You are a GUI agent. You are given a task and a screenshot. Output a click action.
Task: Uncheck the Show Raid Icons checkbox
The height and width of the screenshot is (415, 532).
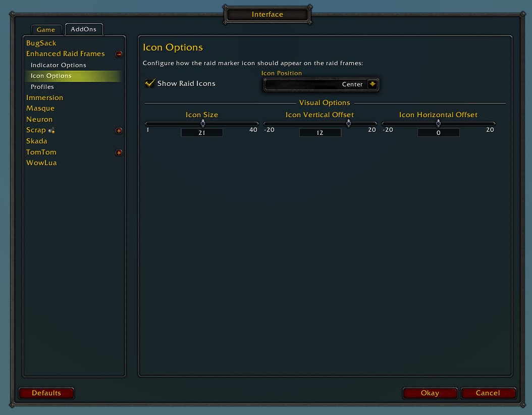(x=149, y=83)
